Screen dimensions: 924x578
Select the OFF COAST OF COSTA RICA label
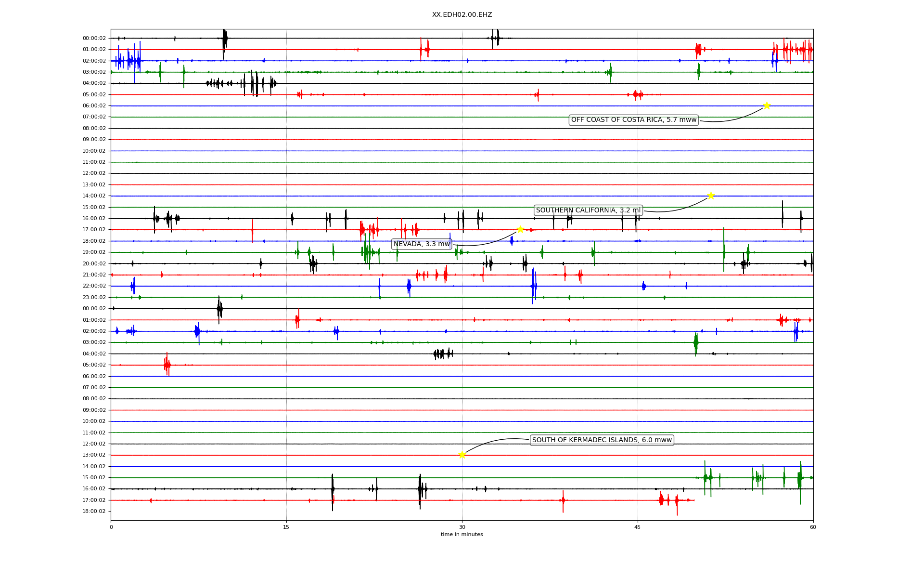pyautogui.click(x=633, y=120)
